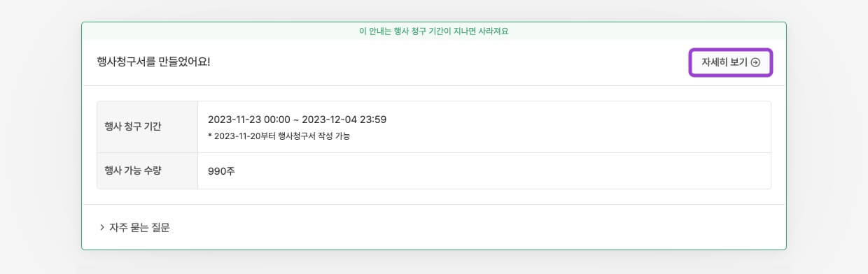Open the 자주 묻는 질문 section label

pyautogui.click(x=139, y=227)
